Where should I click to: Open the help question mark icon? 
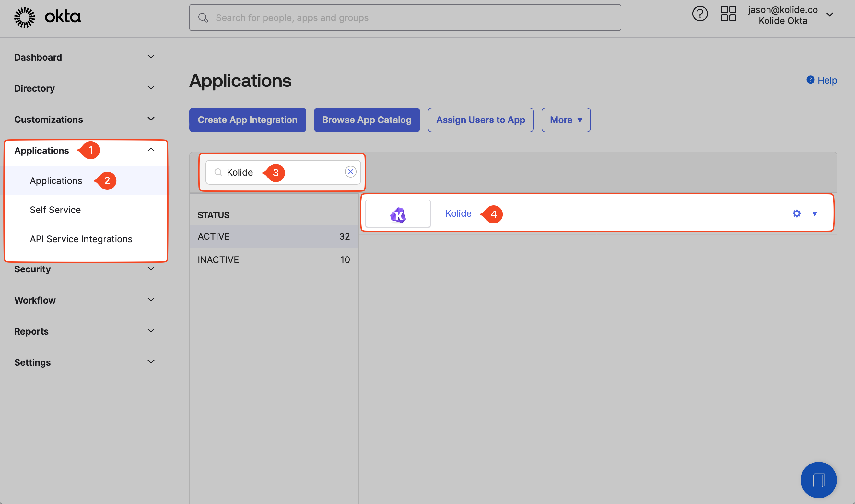[x=700, y=14]
